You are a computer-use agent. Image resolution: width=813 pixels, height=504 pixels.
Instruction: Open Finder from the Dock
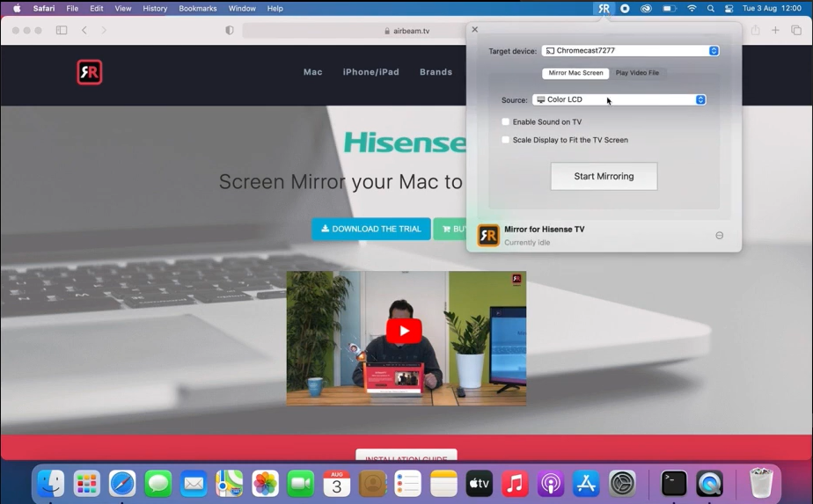point(51,484)
